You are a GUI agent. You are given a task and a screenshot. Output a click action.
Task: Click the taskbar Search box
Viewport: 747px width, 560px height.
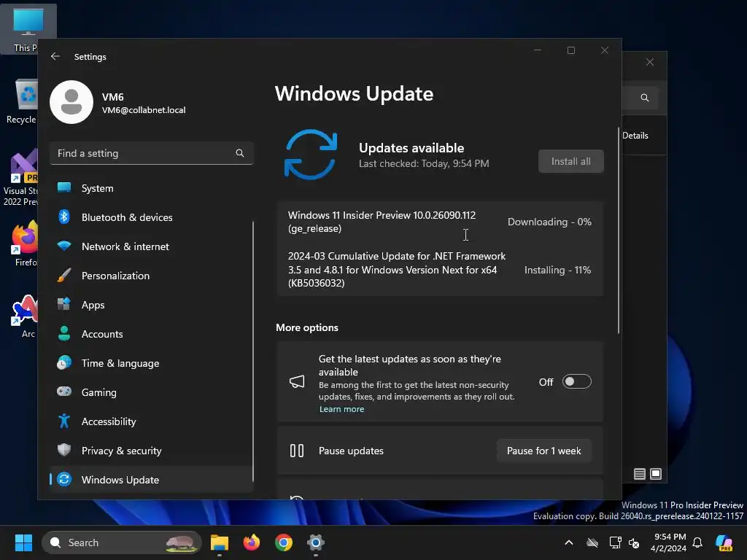(x=122, y=542)
